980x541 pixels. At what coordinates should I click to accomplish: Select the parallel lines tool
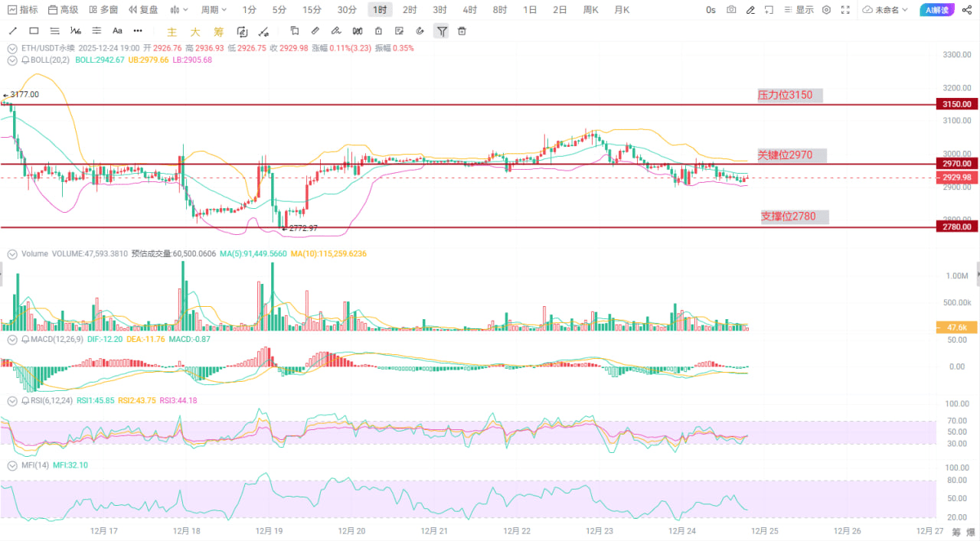pyautogui.click(x=54, y=31)
